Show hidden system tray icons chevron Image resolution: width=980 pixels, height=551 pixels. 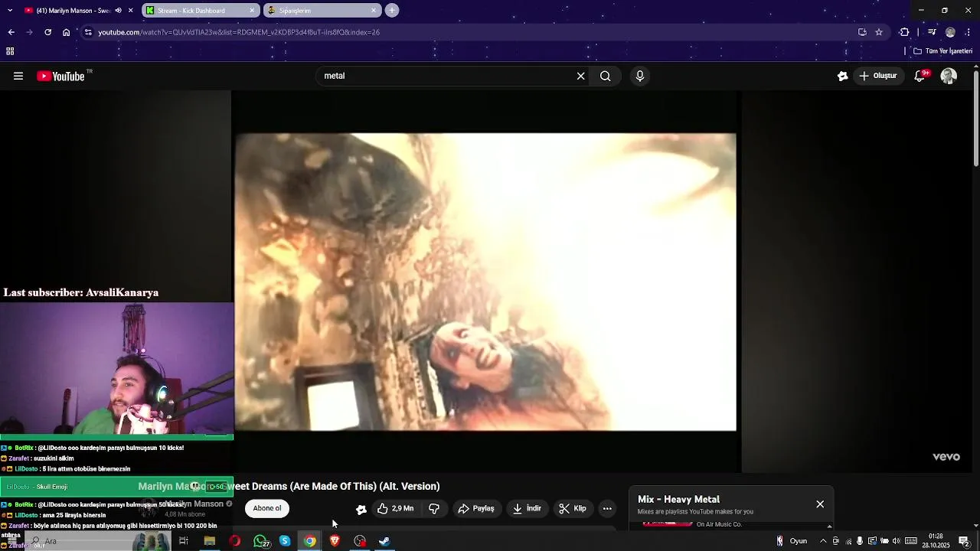(823, 541)
